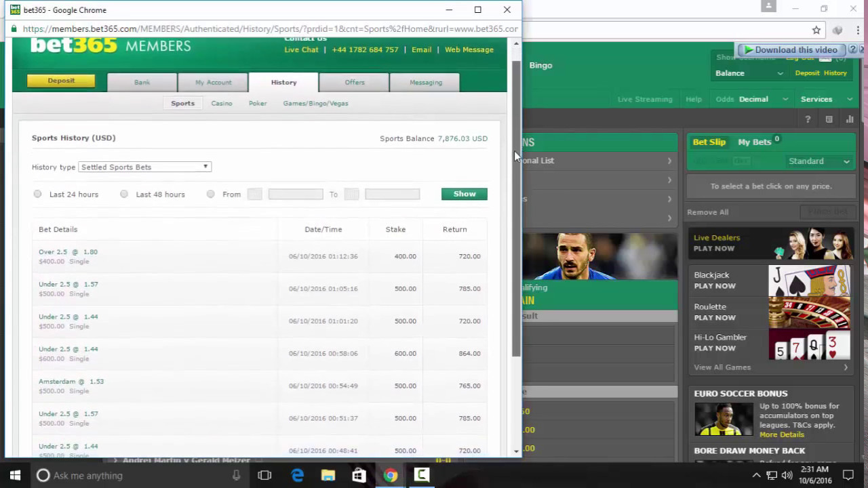The image size is (868, 488).
Task: Select the Bet Slip tab
Action: tap(709, 142)
